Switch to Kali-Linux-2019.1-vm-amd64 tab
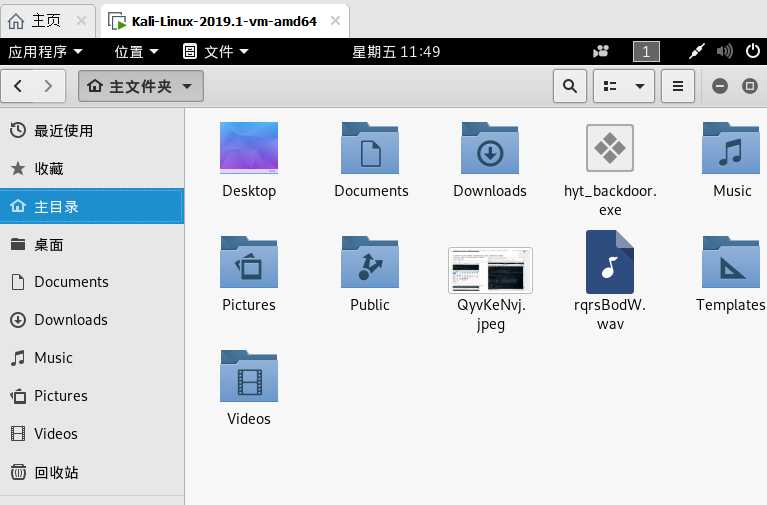This screenshot has height=505, width=767. [x=225, y=21]
